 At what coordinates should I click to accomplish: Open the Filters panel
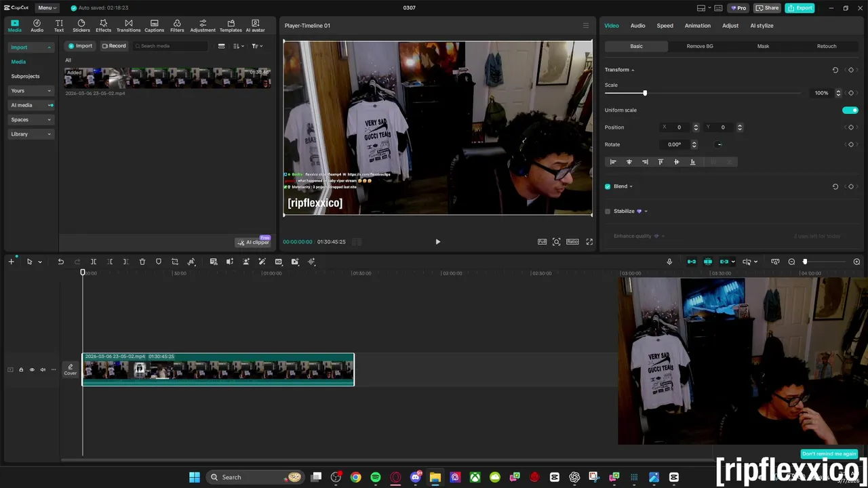[177, 26]
